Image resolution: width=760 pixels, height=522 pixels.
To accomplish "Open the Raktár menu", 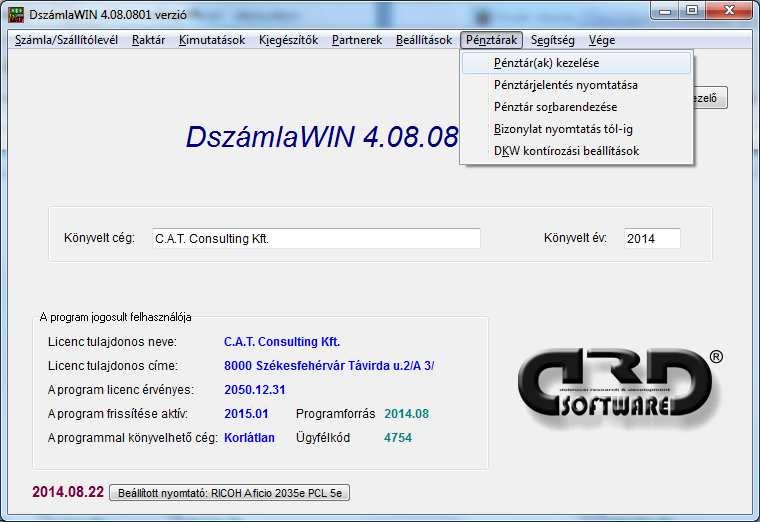I will click(x=148, y=40).
